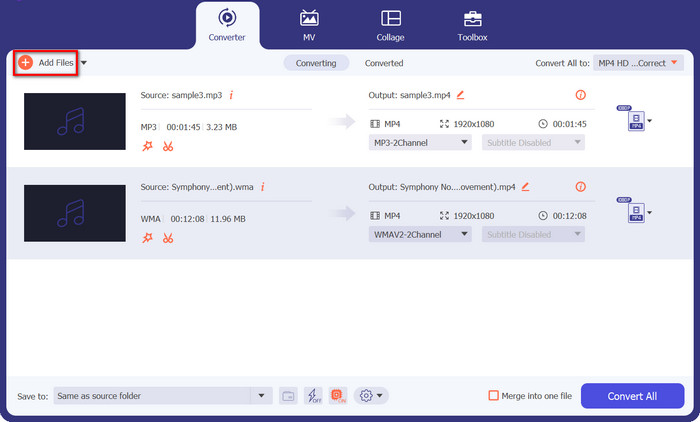
Task: Click the 11.96 MB file size
Action: [228, 219]
